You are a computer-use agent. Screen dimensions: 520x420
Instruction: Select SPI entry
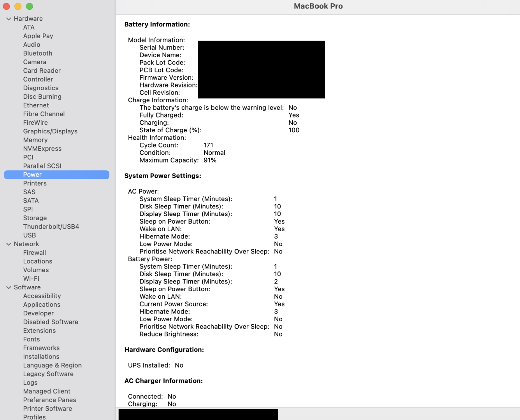coord(28,209)
